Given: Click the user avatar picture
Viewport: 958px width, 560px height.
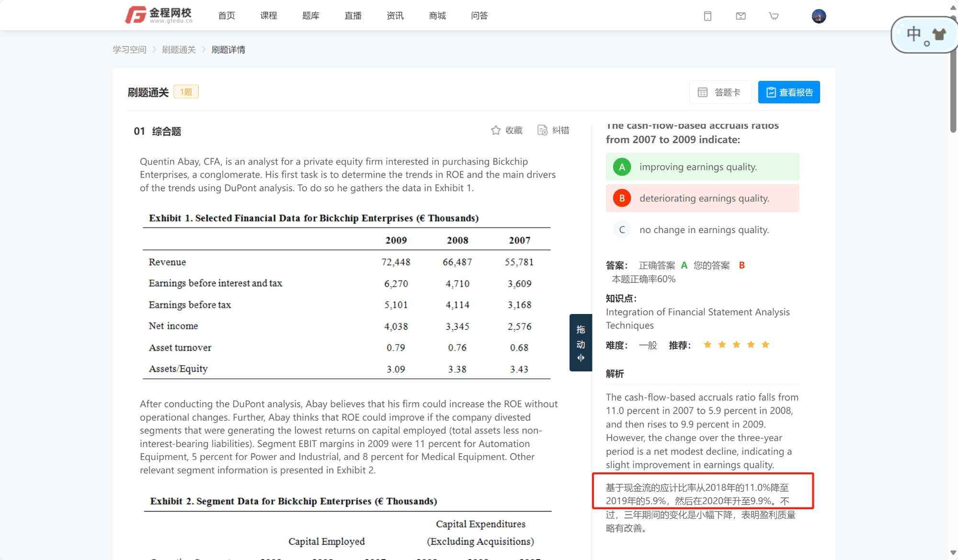Looking at the screenshot, I should [819, 16].
